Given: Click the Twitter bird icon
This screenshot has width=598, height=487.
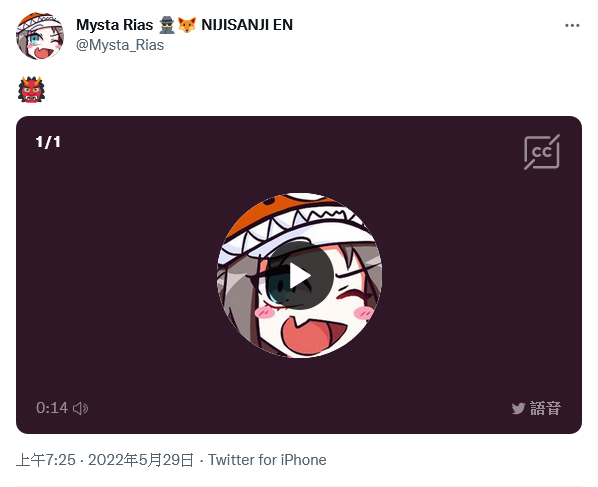Looking at the screenshot, I should tap(518, 408).
